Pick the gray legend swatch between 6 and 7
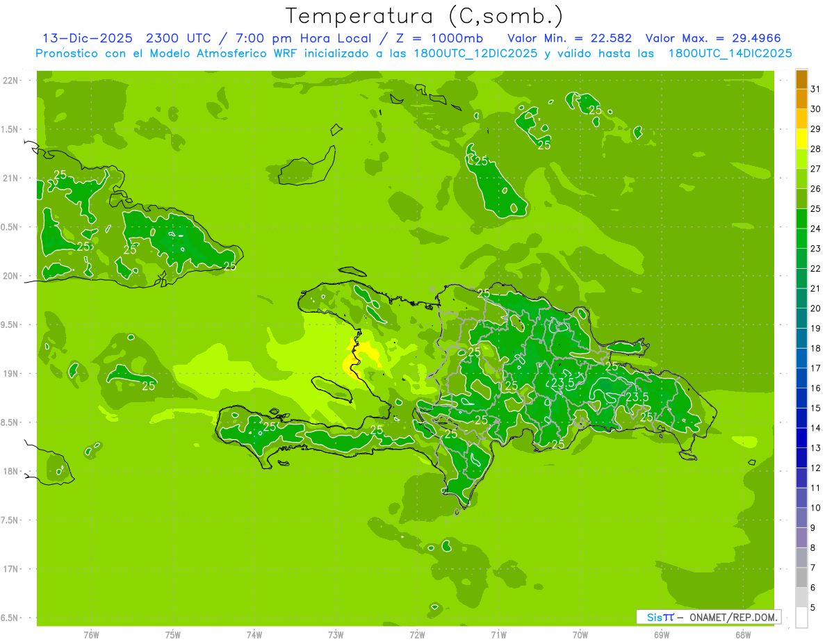 (801, 578)
